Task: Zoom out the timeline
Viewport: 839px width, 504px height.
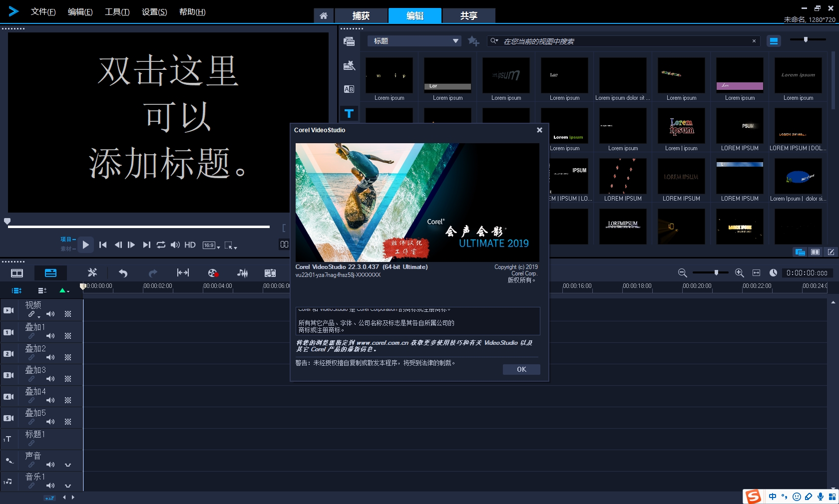Action: 682,273
